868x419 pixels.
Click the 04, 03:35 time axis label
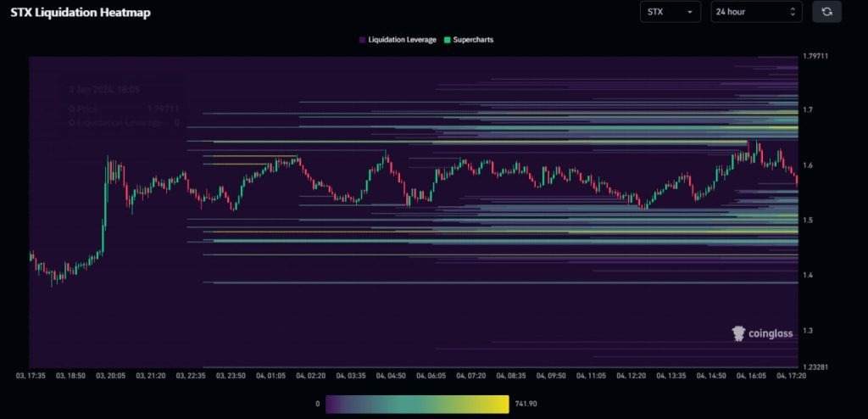pos(352,376)
